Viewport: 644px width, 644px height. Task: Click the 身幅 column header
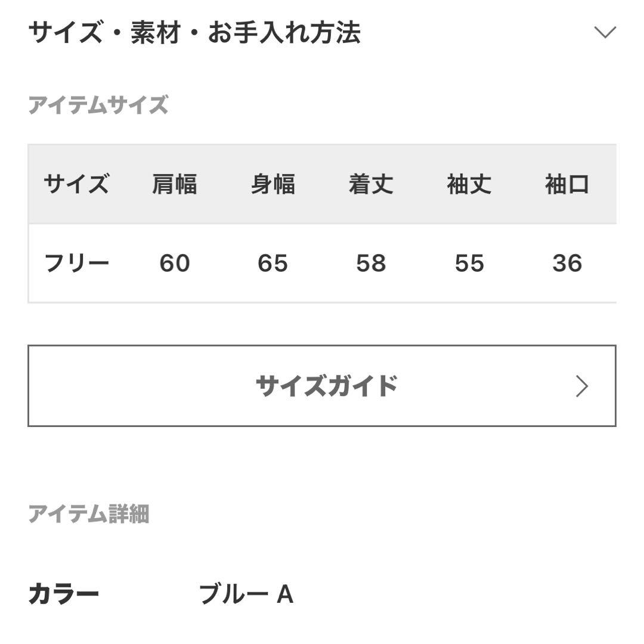tap(273, 184)
